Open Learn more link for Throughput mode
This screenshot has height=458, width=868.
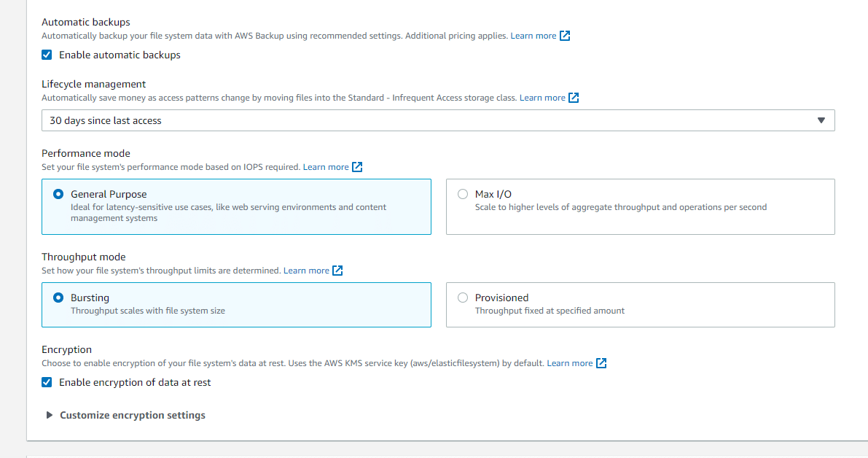click(x=306, y=271)
